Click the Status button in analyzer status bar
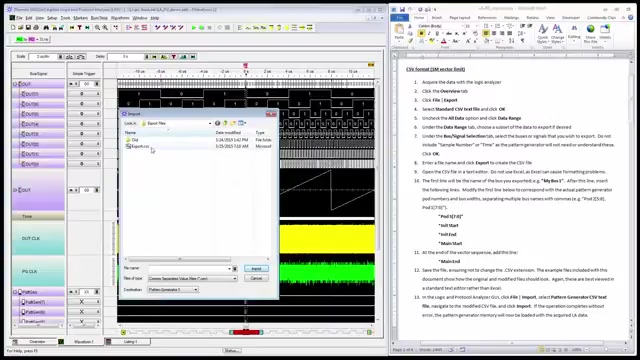Screen dimensions: 640x360 (x=232, y=351)
